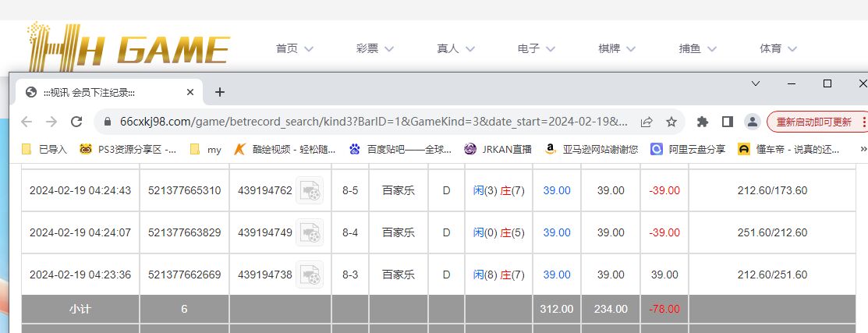Click subtotal bet amount 312.00

pos(557,309)
